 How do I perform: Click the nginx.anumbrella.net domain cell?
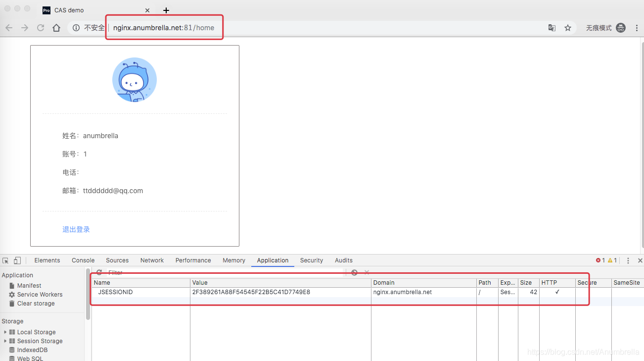point(424,292)
